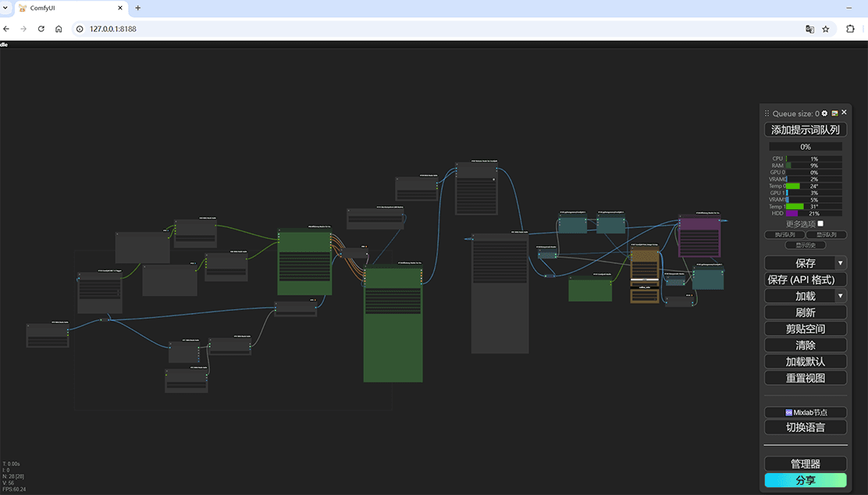Close the ComfyUI queue panel
The image size is (868, 495).
click(844, 112)
